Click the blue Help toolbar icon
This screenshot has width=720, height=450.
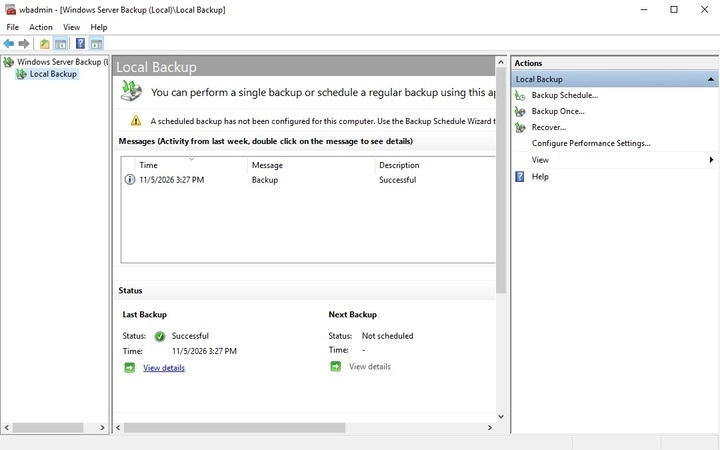(80, 44)
